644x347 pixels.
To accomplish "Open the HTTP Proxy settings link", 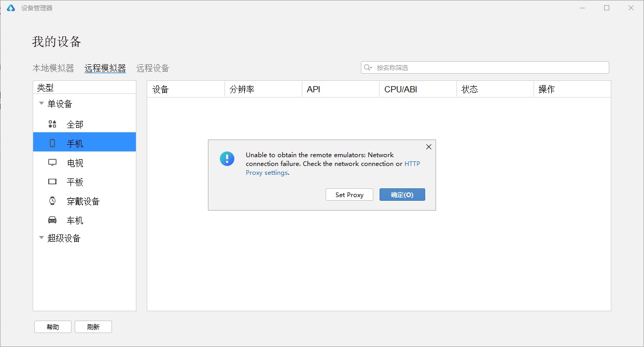I will pyautogui.click(x=412, y=163).
